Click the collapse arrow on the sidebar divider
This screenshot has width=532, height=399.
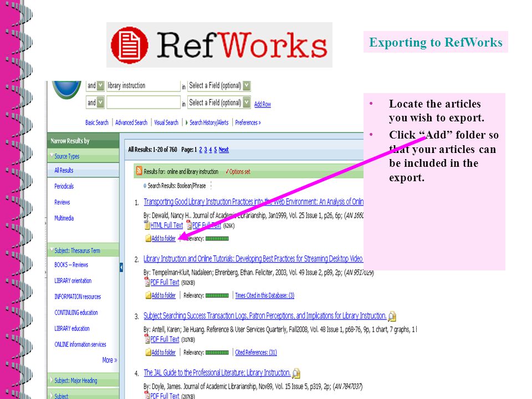121,267
